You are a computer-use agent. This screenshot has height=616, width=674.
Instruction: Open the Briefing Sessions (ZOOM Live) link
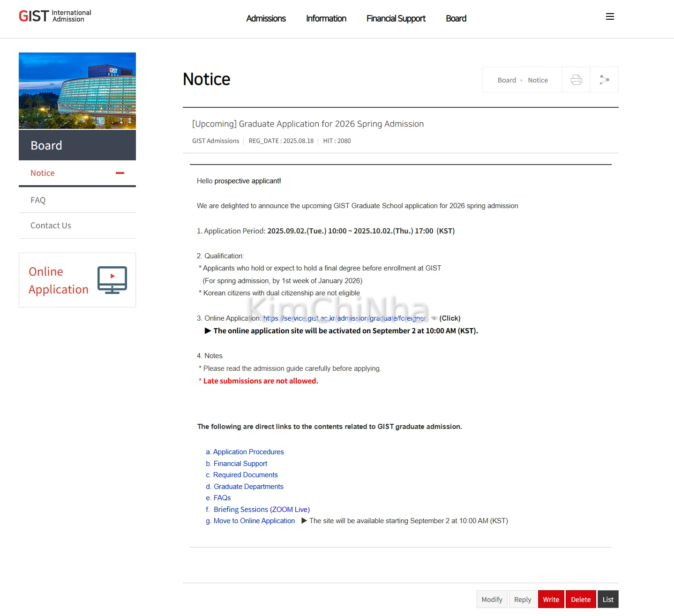pos(262,510)
